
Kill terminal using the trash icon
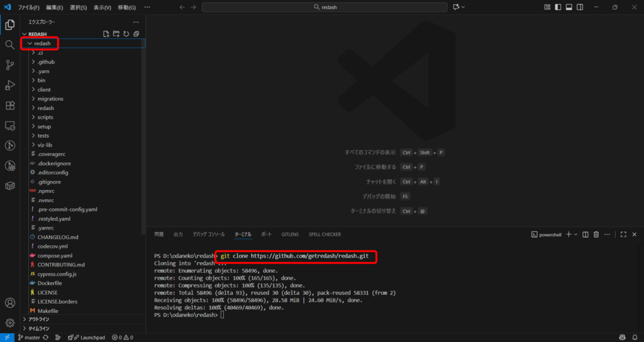click(x=597, y=234)
